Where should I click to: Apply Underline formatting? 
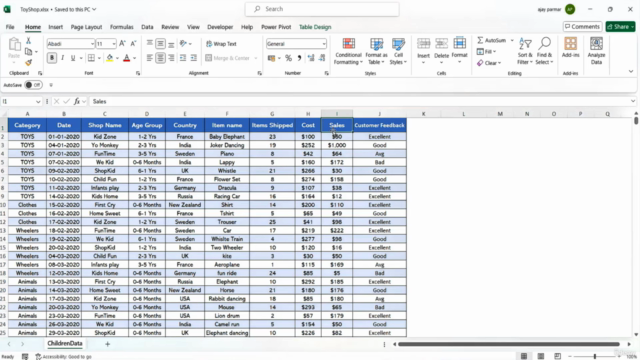(73, 58)
